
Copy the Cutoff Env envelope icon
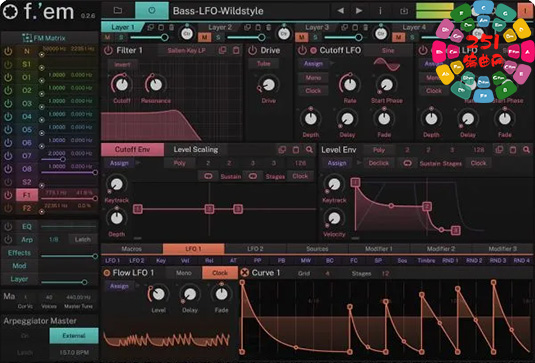(282, 149)
